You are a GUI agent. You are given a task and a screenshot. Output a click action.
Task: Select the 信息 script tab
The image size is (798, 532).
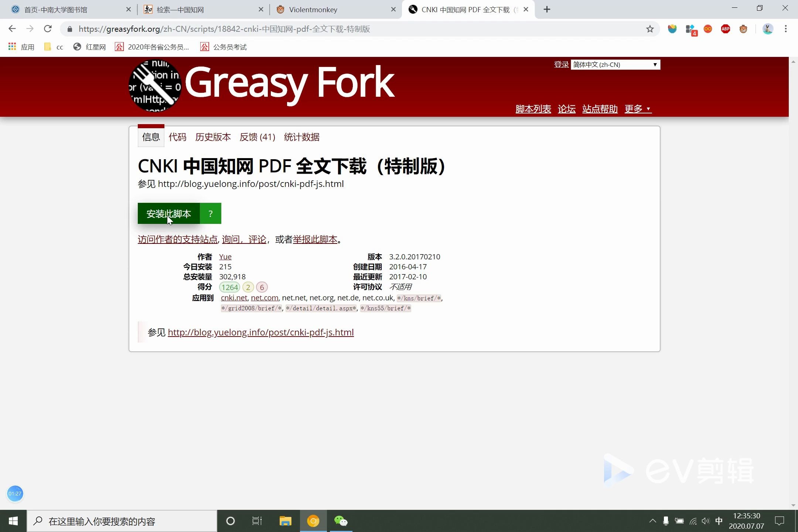151,137
